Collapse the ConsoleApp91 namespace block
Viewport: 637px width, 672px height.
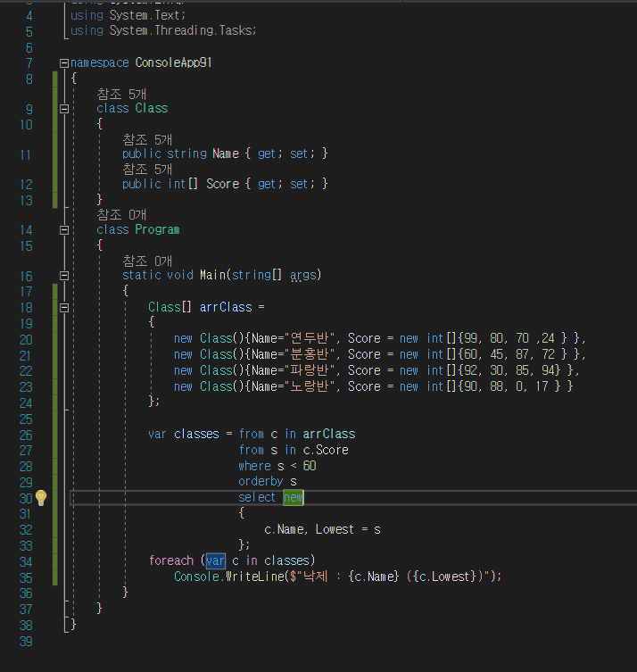[64, 63]
